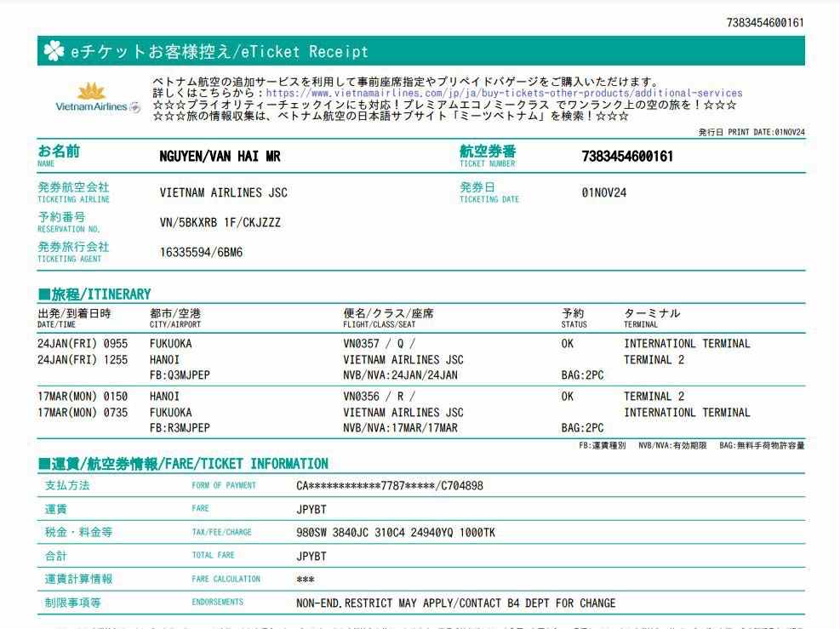Click the ticket number at the page top-right corner
Viewport: 840px width, 629px height.
click(765, 22)
